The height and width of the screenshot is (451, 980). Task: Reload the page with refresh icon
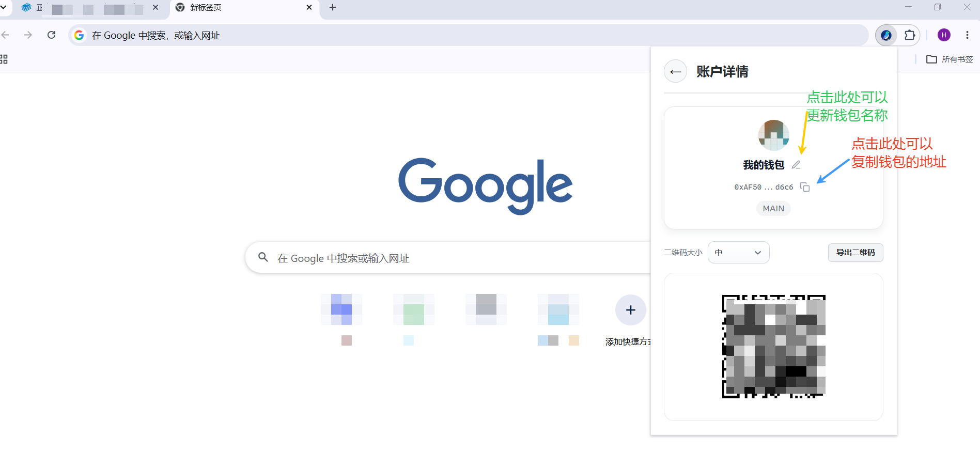coord(51,35)
